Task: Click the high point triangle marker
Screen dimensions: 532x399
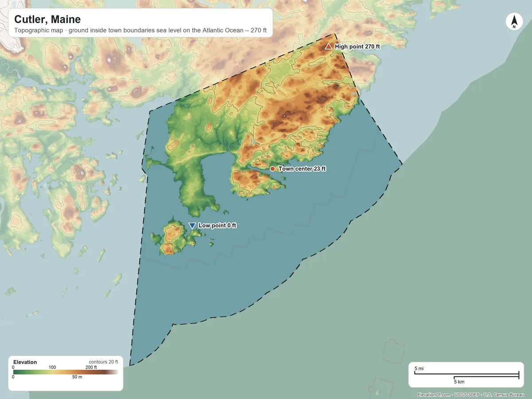Action: click(x=329, y=46)
